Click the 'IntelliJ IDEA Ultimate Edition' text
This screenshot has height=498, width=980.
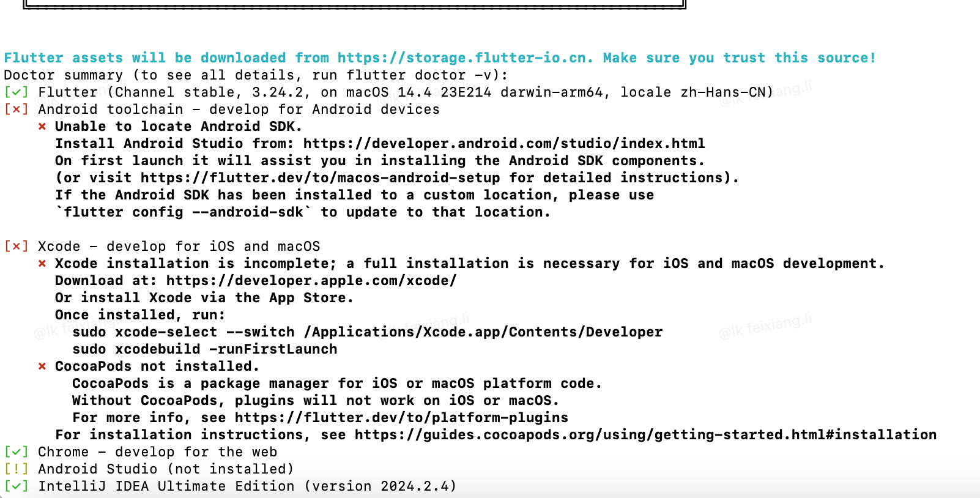[166, 486]
